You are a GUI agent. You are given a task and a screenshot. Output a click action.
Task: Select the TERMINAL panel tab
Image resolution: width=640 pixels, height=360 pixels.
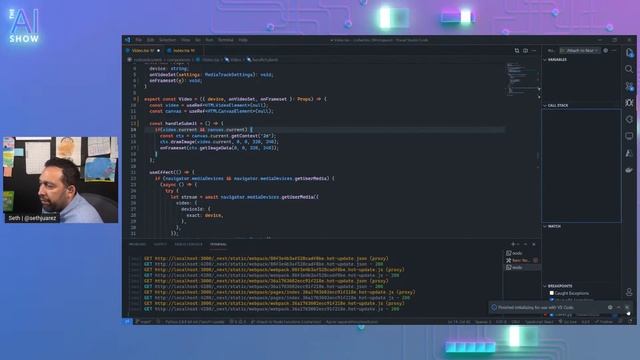pyautogui.click(x=218, y=244)
